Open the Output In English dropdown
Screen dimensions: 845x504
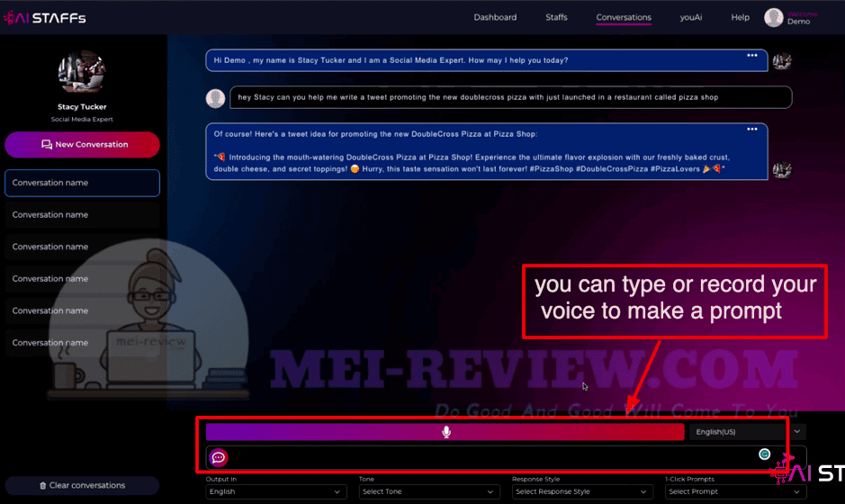tap(276, 491)
